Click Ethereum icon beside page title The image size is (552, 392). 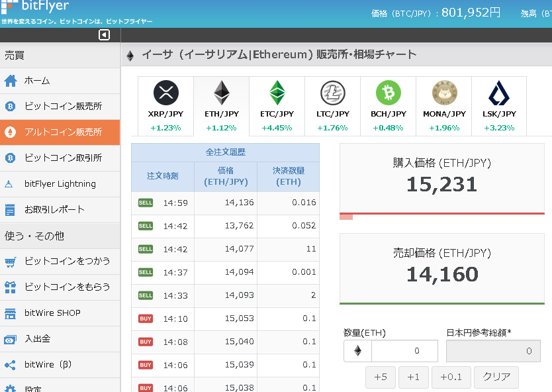tap(130, 56)
